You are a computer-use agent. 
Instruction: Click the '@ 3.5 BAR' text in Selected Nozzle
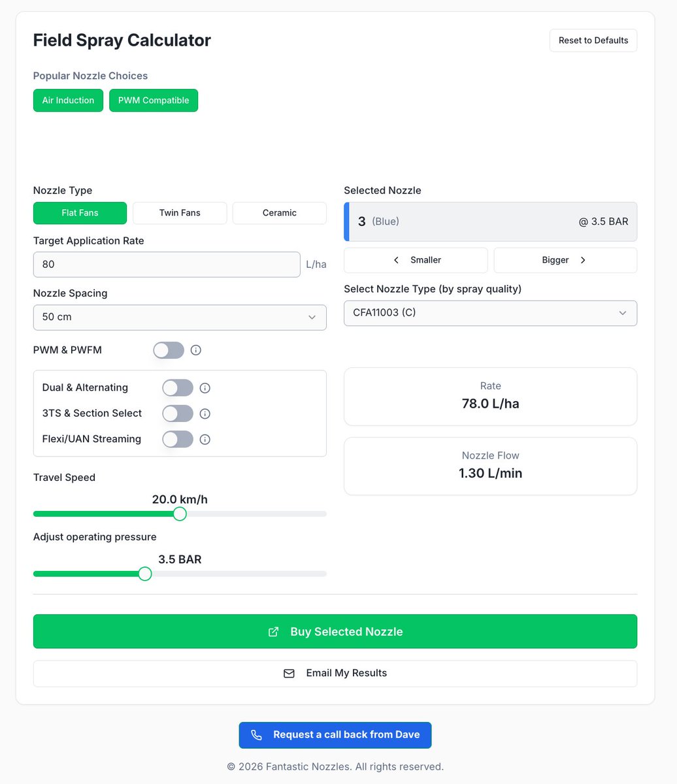pos(603,221)
